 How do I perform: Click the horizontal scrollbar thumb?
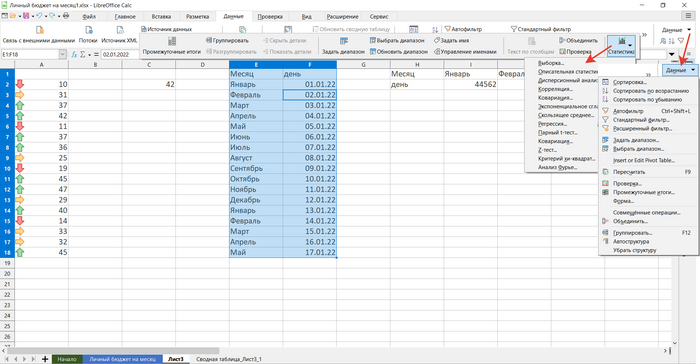pyautogui.click(x=113, y=351)
